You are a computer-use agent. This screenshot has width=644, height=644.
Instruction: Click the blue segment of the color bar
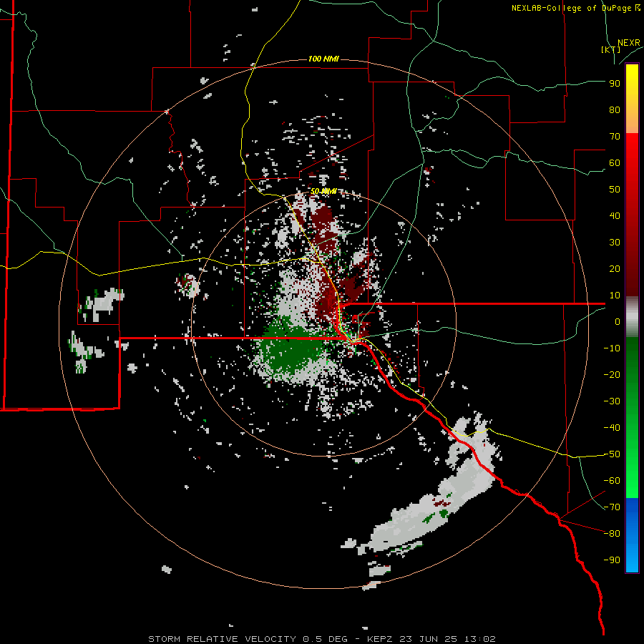(x=632, y=535)
